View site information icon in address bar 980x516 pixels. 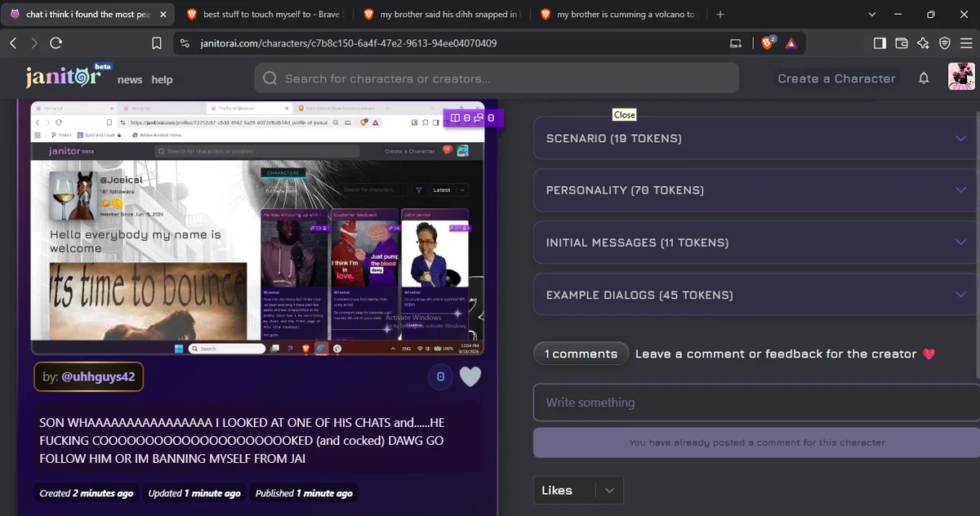click(185, 43)
